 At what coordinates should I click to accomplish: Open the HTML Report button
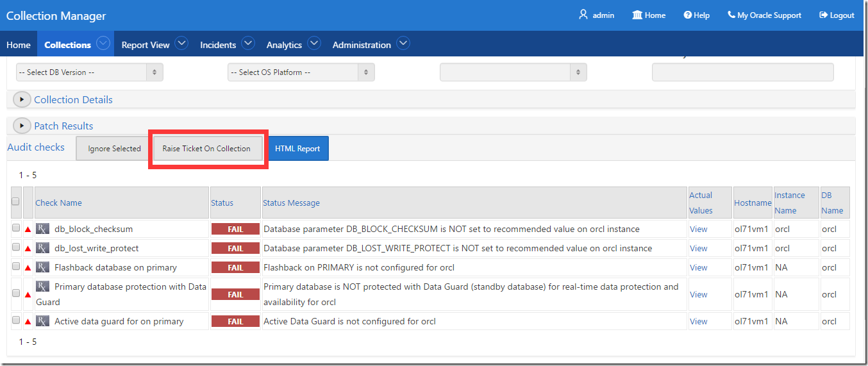coord(297,149)
